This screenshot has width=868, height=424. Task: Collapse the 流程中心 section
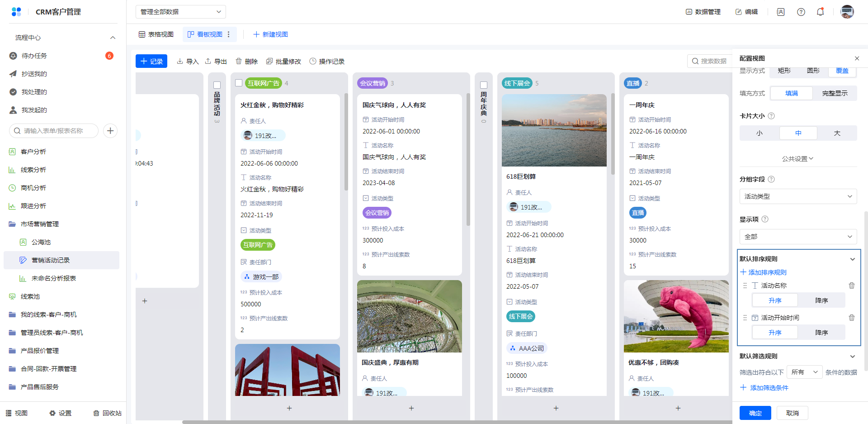[x=113, y=38]
